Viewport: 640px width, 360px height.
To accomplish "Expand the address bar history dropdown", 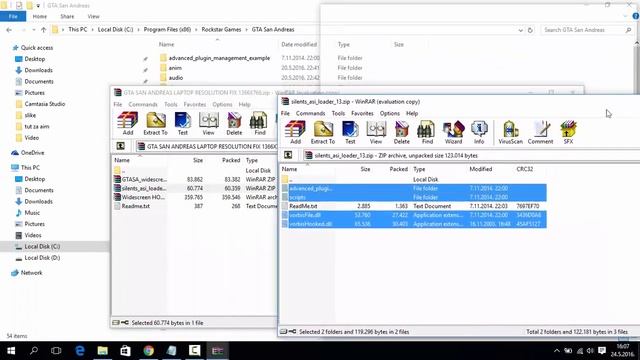I will click(x=520, y=30).
